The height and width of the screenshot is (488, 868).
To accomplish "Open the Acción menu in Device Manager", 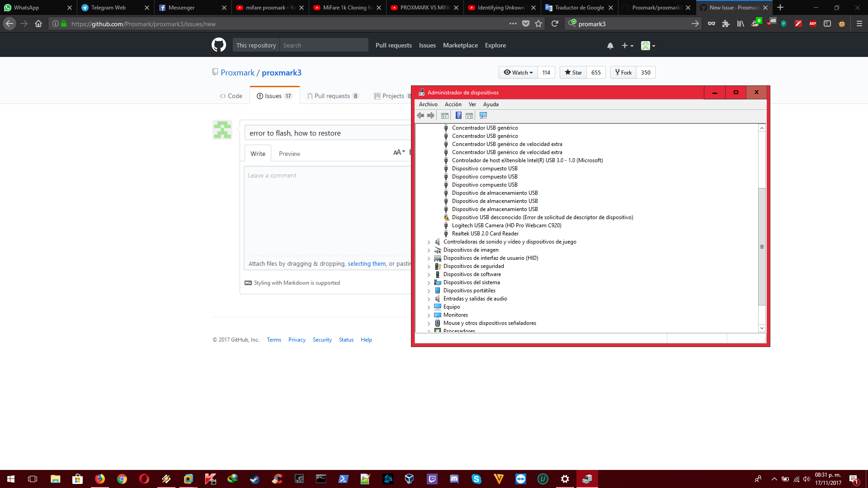I will coord(453,104).
